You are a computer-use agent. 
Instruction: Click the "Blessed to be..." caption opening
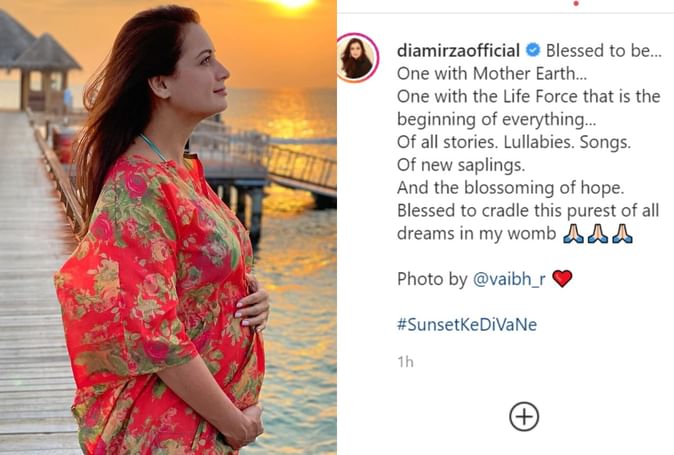603,49
